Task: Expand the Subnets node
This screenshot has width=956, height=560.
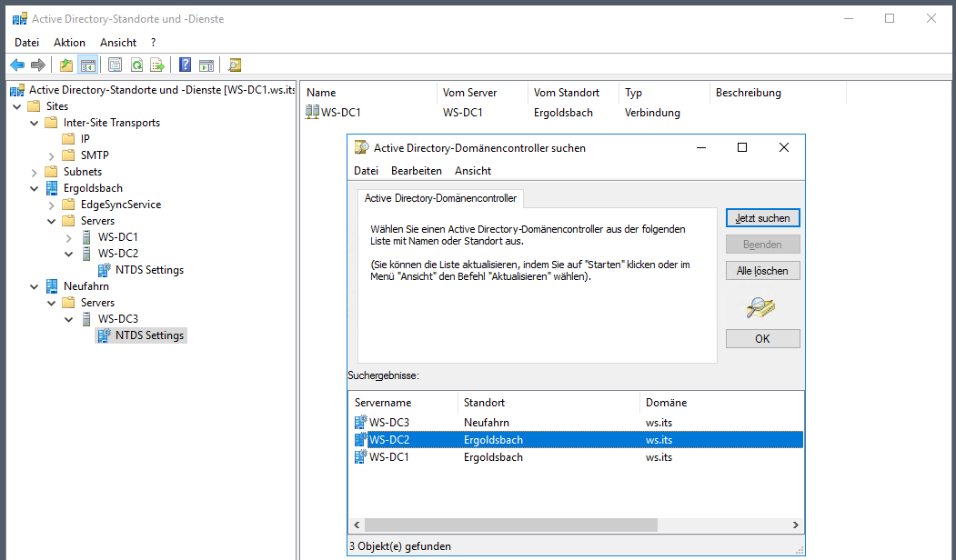Action: pos(35,173)
